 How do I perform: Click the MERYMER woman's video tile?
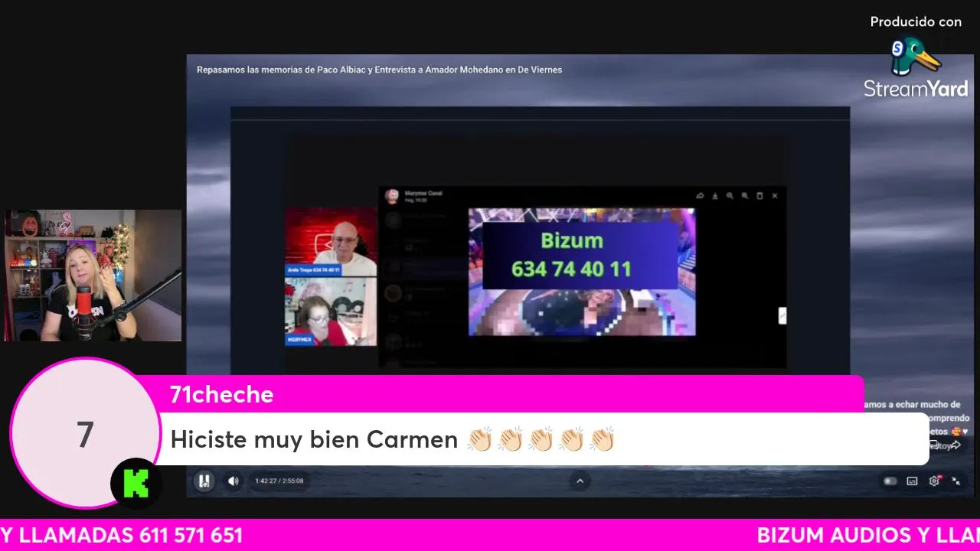331,311
